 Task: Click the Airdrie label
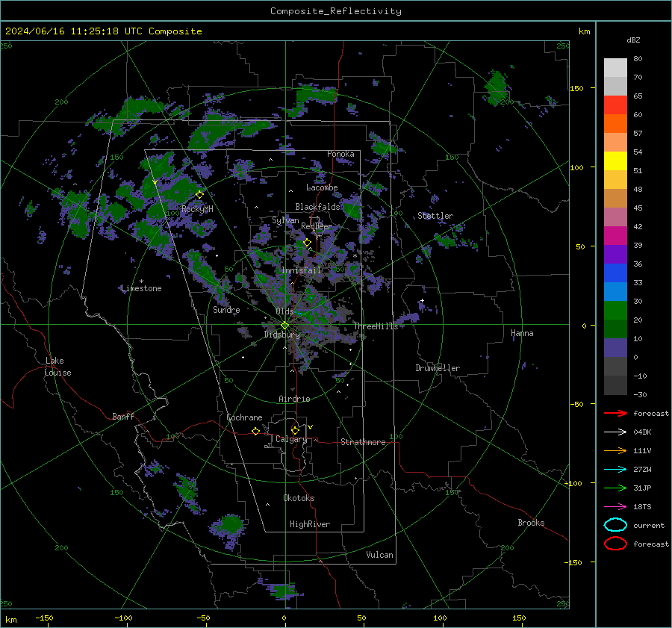[x=294, y=399]
